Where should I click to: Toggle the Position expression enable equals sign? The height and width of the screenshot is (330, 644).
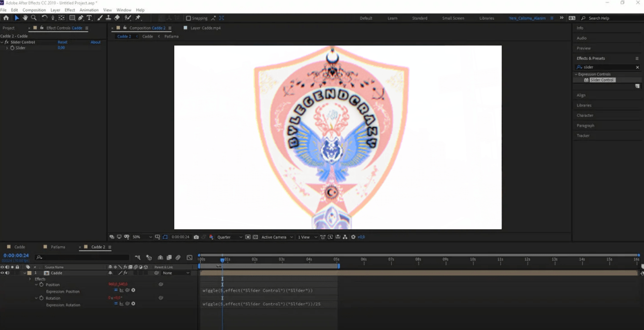116,291
